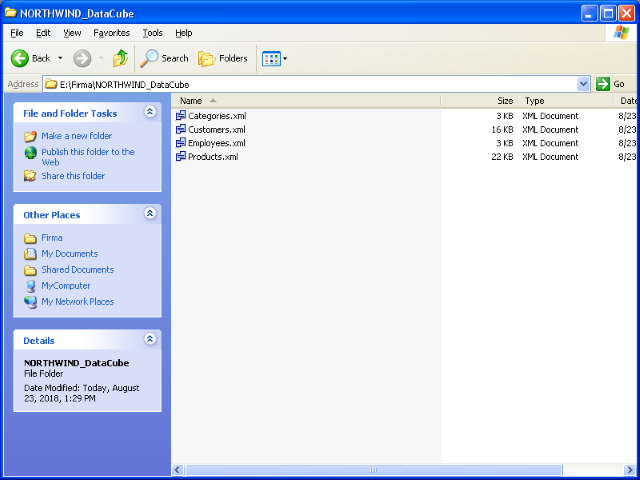This screenshot has height=480, width=640.
Task: Click the Shared Documents folder icon
Action: tap(30, 270)
